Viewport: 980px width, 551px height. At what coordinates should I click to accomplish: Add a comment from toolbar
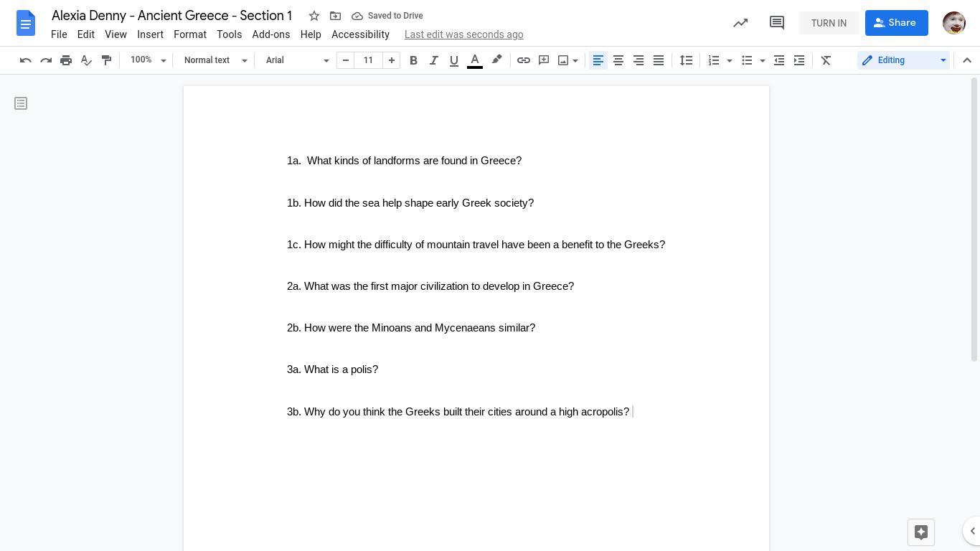(x=544, y=60)
